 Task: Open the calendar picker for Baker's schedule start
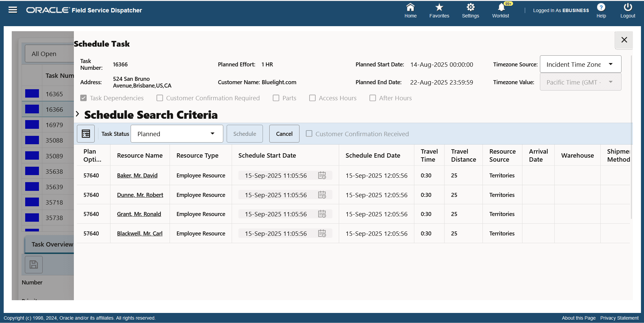tap(322, 175)
